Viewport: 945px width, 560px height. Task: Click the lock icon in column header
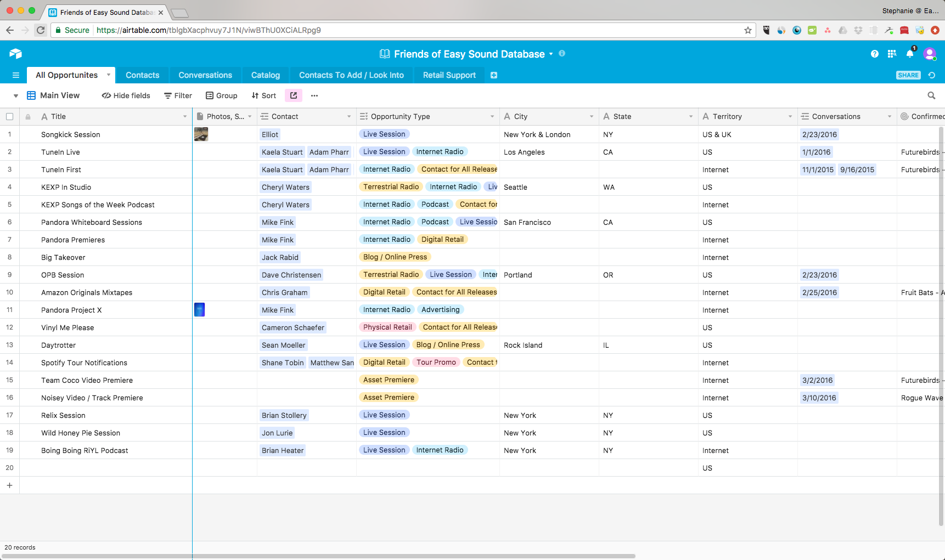28,117
